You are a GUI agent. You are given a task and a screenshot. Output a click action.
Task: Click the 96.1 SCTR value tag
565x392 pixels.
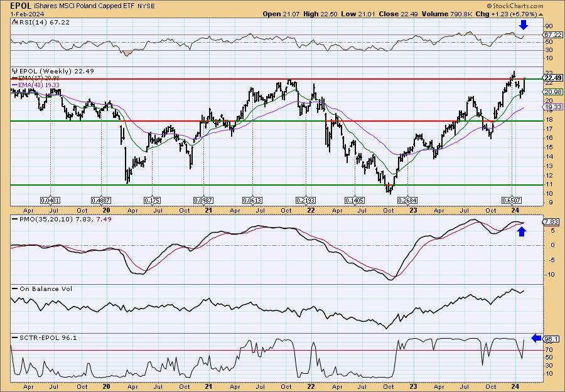pyautogui.click(x=552, y=339)
